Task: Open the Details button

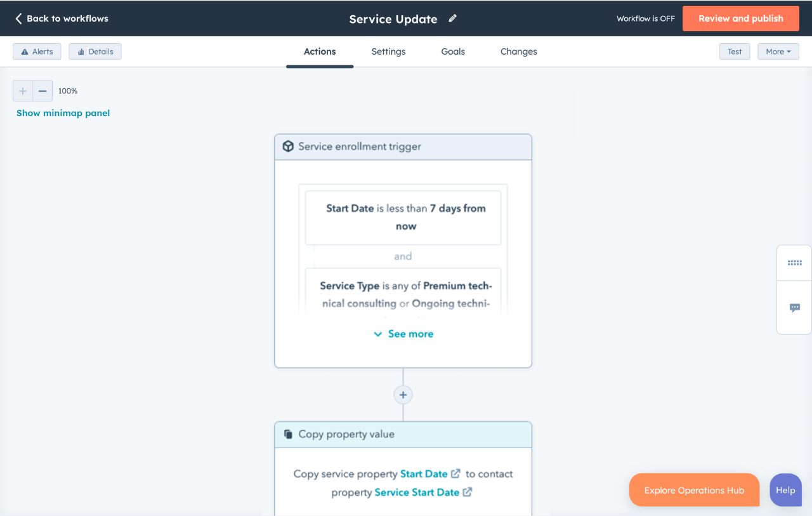Action: click(95, 51)
